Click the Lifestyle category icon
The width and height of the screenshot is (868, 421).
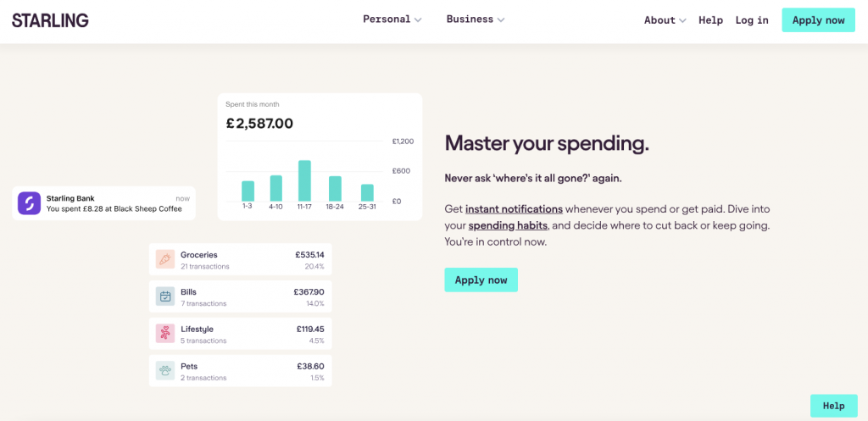pos(164,334)
